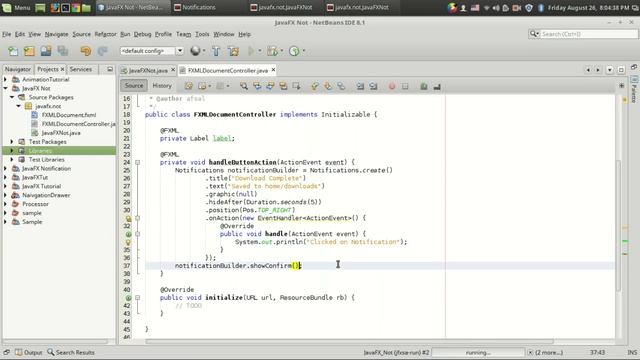Open the Output panel button
This screenshot has width=640, height=360.
click(x=29, y=352)
